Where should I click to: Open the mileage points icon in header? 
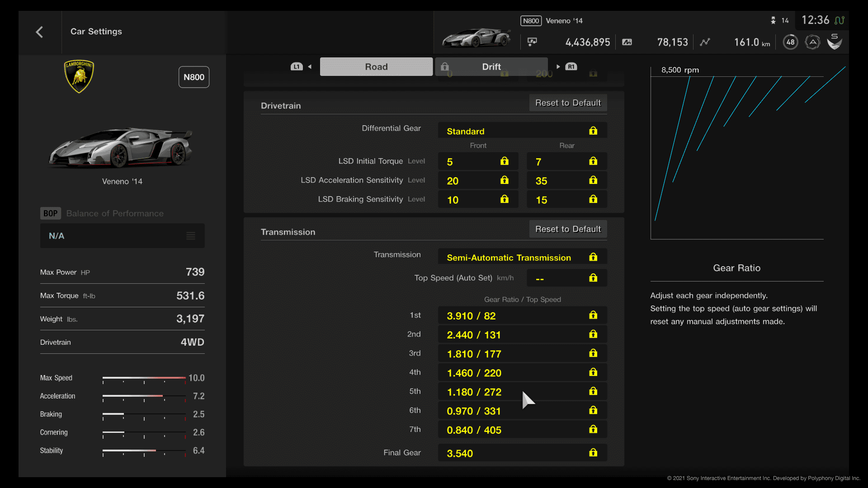[627, 42]
